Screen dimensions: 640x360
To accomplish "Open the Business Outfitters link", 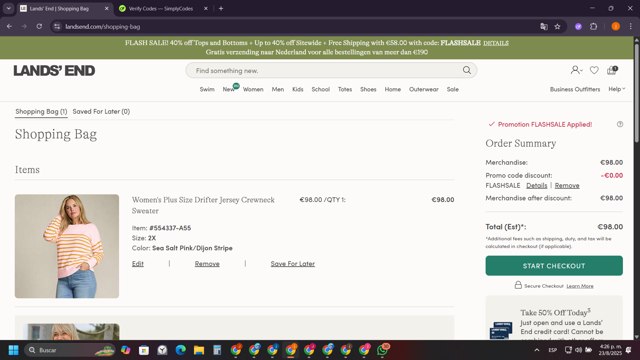I will (x=575, y=89).
